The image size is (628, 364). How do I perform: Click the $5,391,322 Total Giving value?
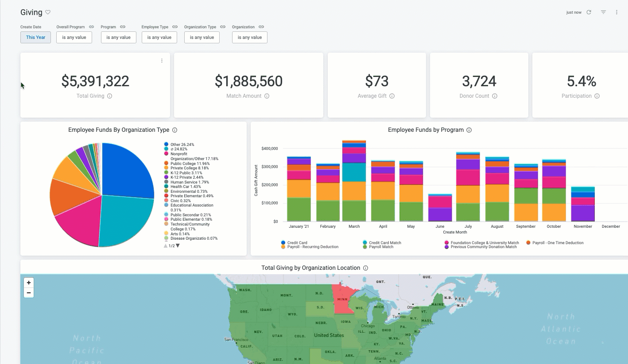[x=95, y=81]
